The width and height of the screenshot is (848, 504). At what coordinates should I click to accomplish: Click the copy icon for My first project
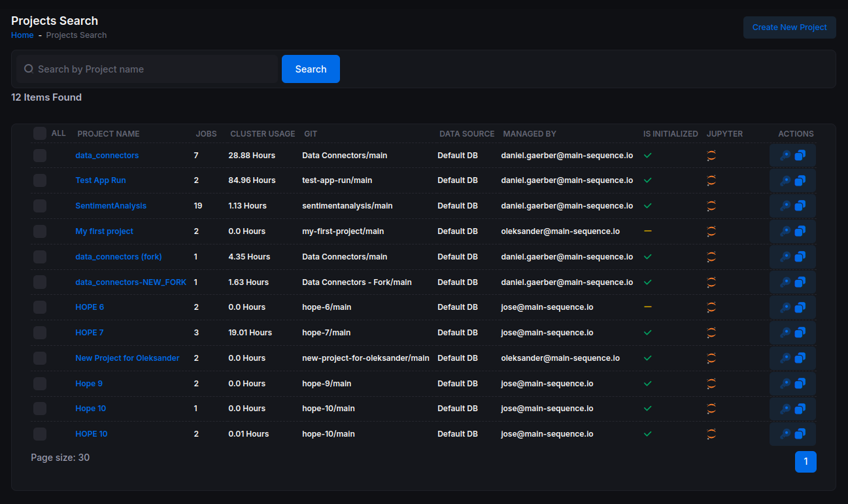800,231
